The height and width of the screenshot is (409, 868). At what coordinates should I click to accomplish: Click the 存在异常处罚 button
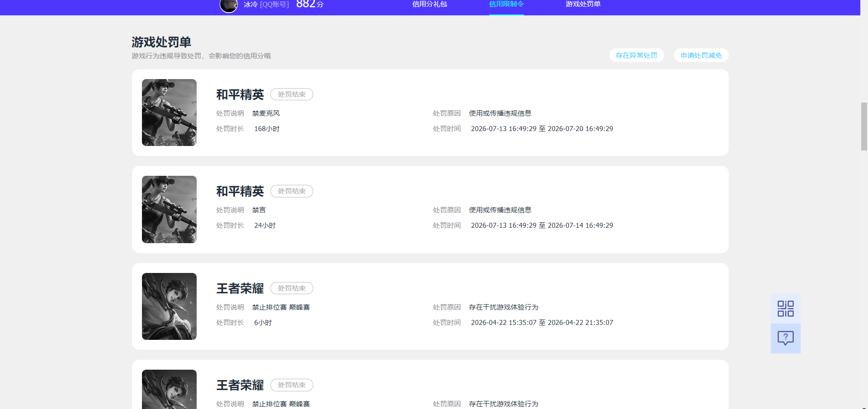pyautogui.click(x=637, y=55)
